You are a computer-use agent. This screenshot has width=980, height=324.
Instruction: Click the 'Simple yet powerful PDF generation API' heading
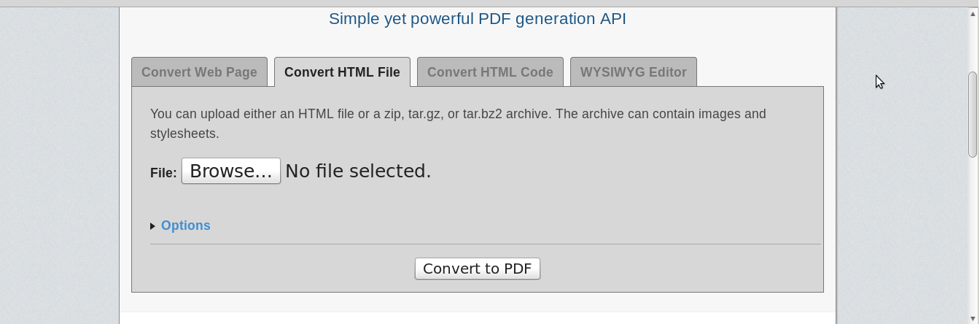click(x=478, y=19)
